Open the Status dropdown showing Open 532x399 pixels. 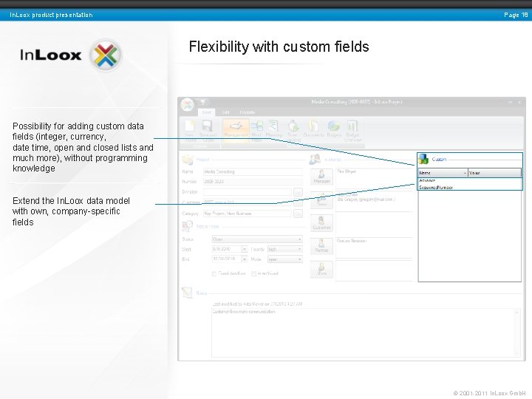(x=257, y=239)
